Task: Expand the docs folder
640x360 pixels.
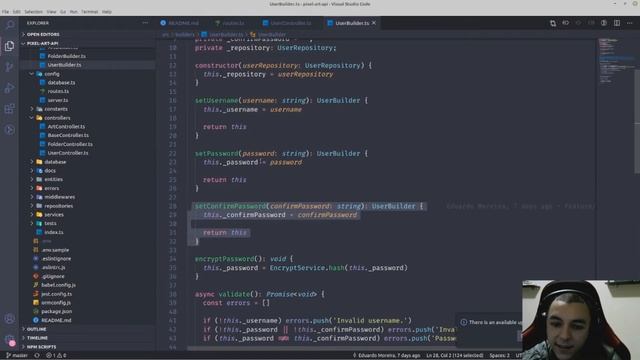Action: point(50,171)
